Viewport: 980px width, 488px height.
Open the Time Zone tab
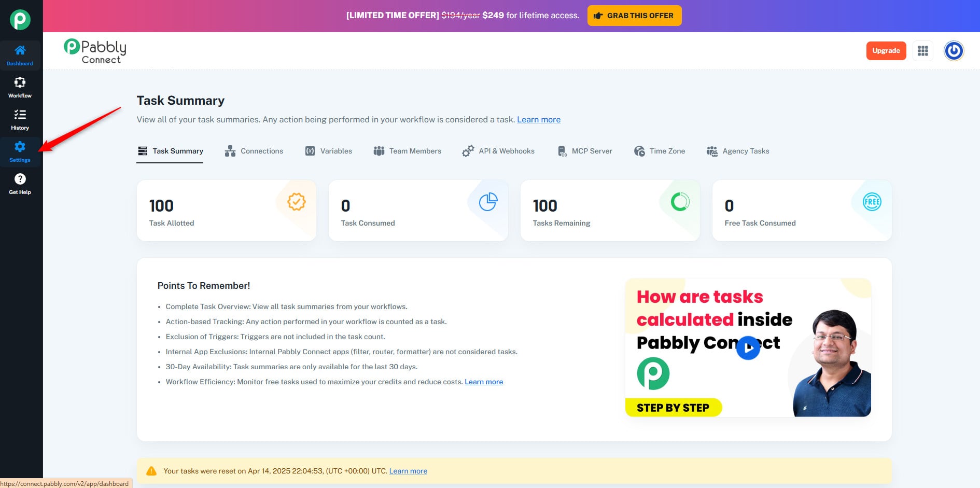click(x=660, y=151)
